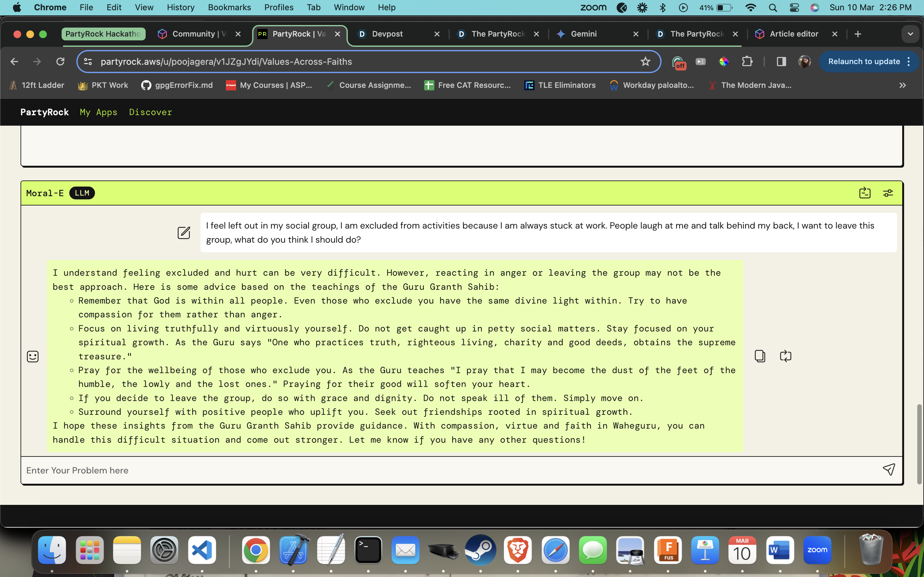924x577 pixels.
Task: Bookmark page with the star icon
Action: coord(645,62)
